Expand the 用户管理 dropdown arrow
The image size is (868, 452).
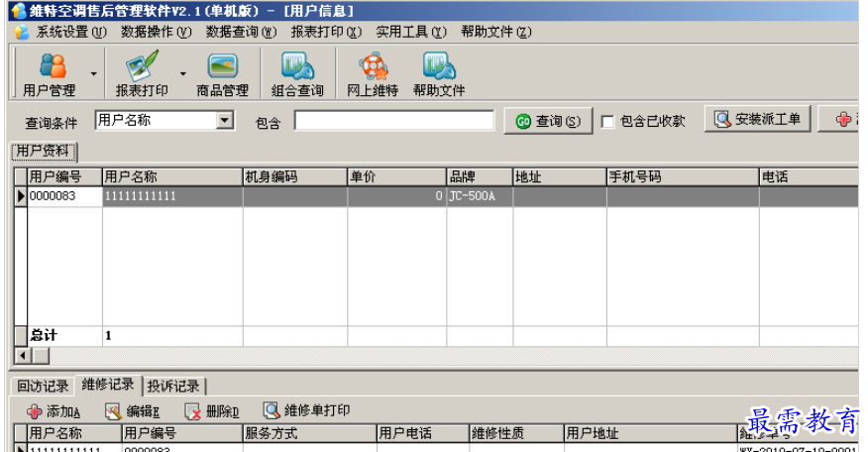[93, 73]
